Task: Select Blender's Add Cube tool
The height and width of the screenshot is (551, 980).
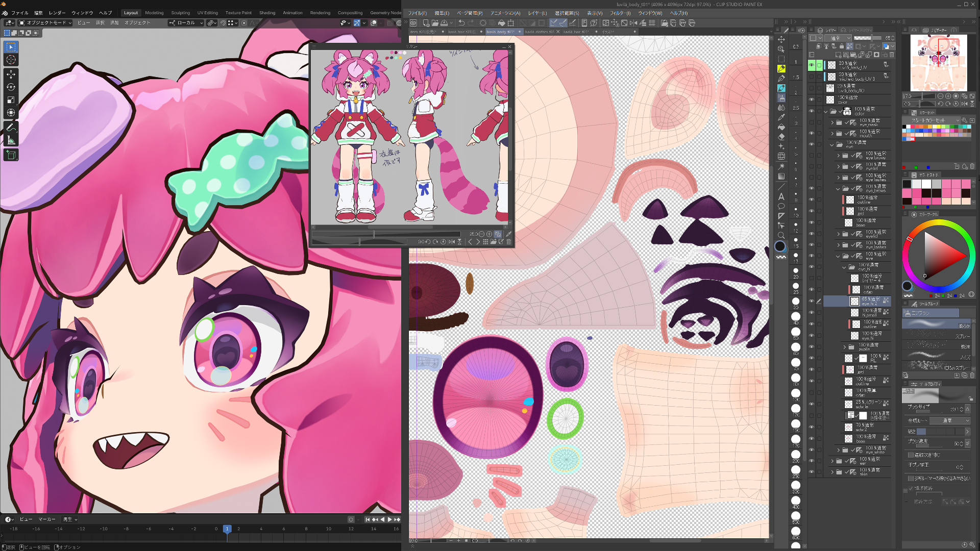Action: 11,155
